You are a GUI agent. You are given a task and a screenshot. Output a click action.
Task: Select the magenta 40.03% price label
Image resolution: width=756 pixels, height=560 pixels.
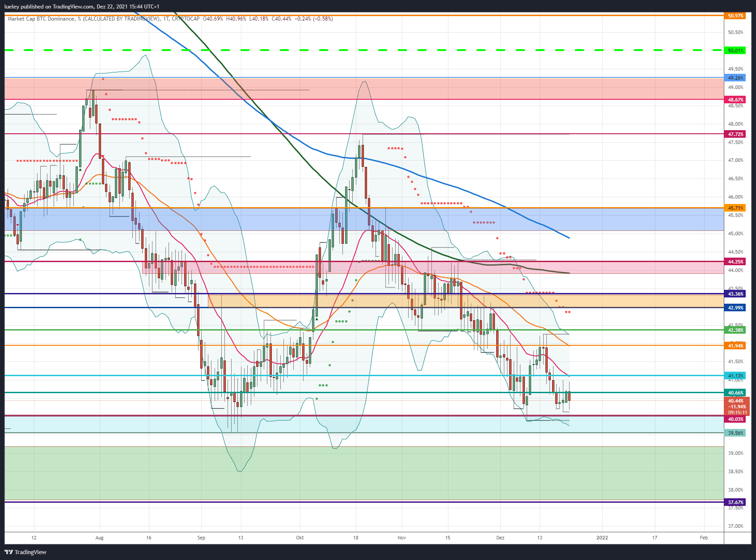[x=735, y=419]
